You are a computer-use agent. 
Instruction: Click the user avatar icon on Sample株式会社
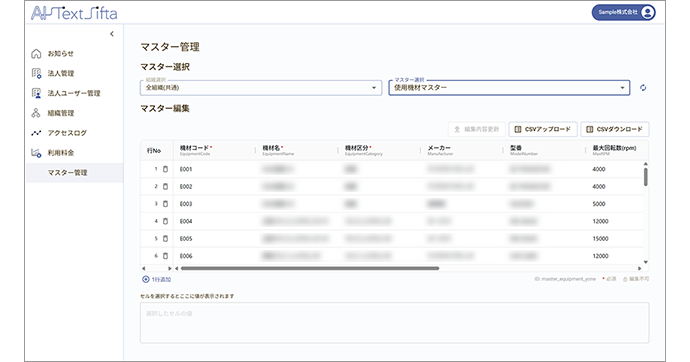648,12
